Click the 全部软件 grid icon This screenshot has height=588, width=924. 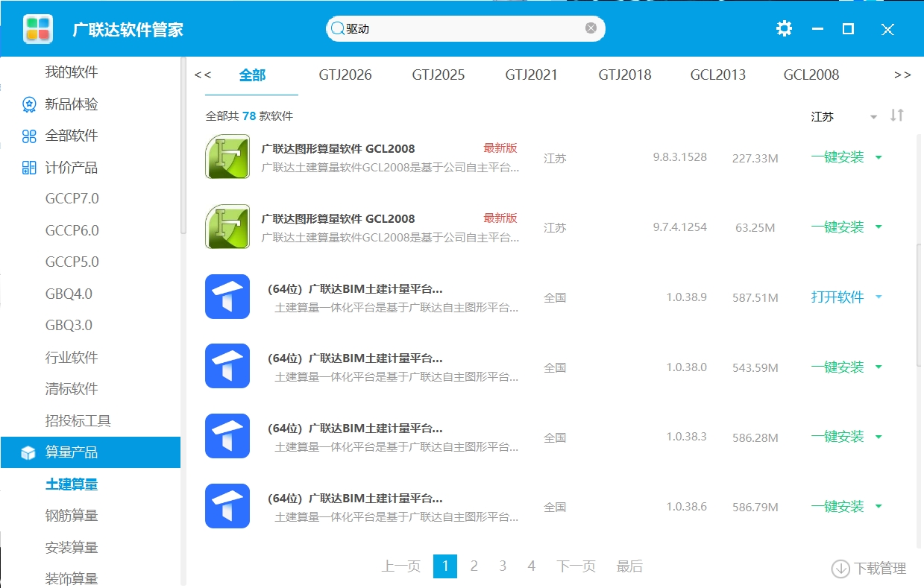click(x=29, y=136)
